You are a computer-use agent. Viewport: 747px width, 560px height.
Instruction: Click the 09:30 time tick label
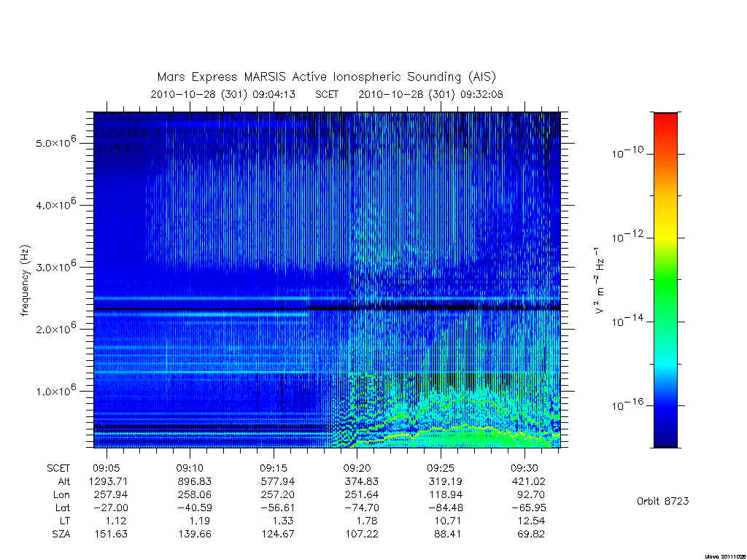[x=525, y=468]
